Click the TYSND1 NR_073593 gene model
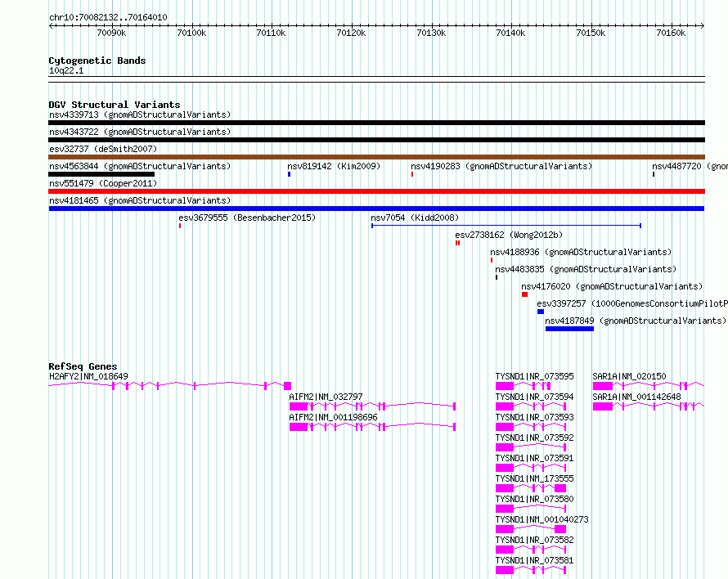Screen dimensions: 728x579 point(531,427)
